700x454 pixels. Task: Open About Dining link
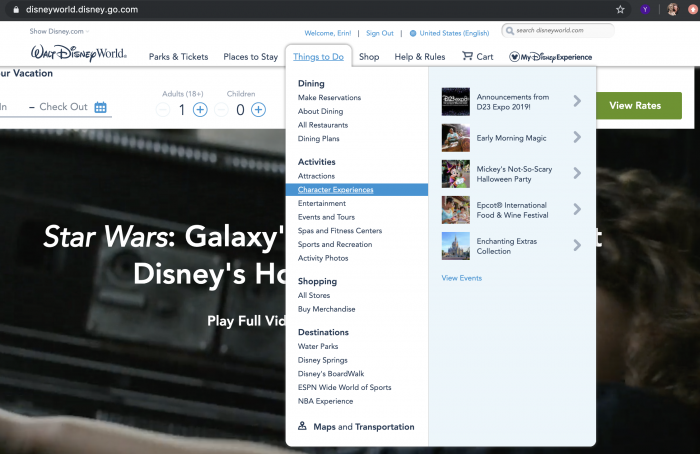[321, 111]
